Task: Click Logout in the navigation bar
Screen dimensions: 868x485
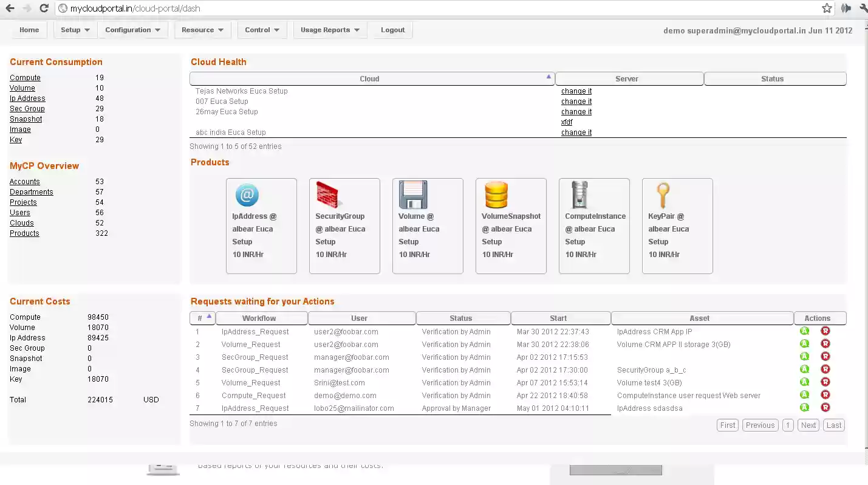Action: pos(392,29)
